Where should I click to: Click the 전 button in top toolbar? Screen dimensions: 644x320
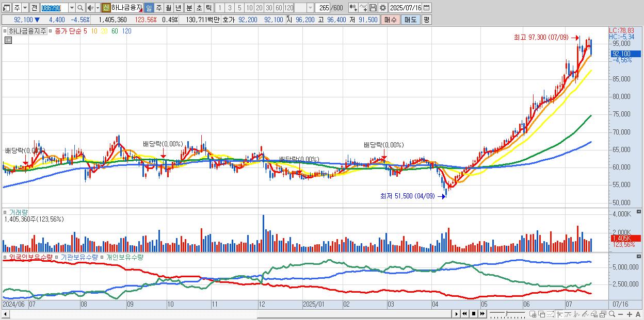coord(34,8)
